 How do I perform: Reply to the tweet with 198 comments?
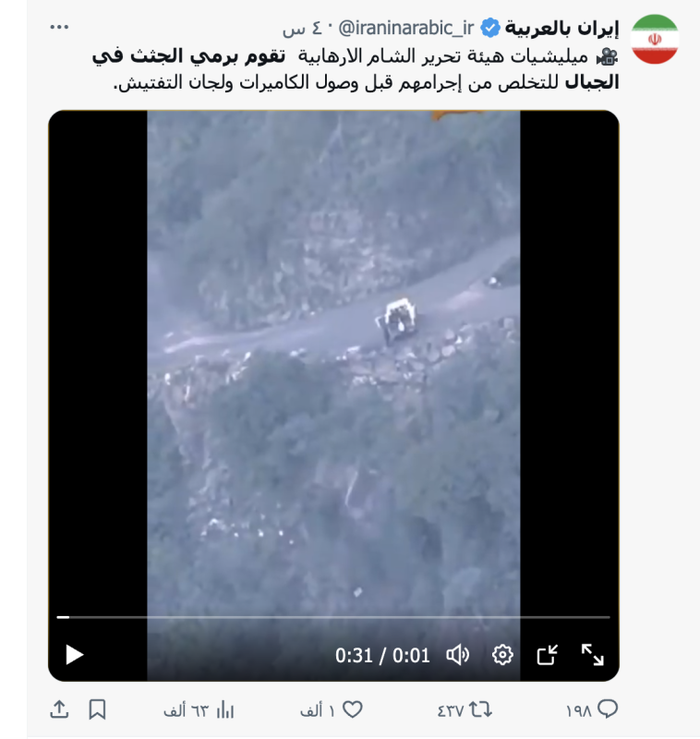tap(592, 709)
